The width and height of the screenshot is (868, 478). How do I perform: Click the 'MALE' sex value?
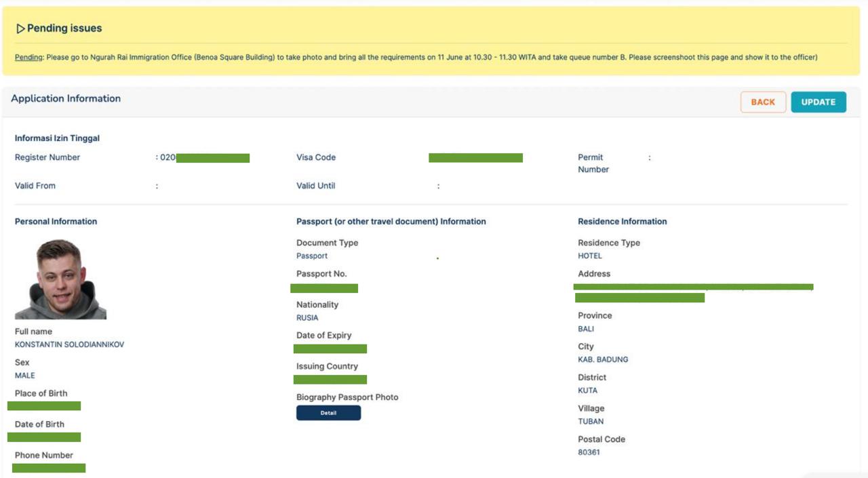(x=25, y=376)
